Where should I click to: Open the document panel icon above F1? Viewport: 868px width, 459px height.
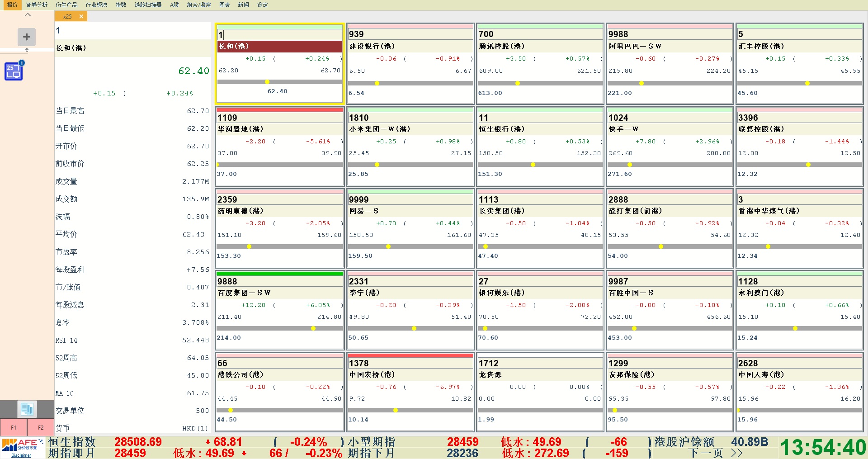coord(27,409)
